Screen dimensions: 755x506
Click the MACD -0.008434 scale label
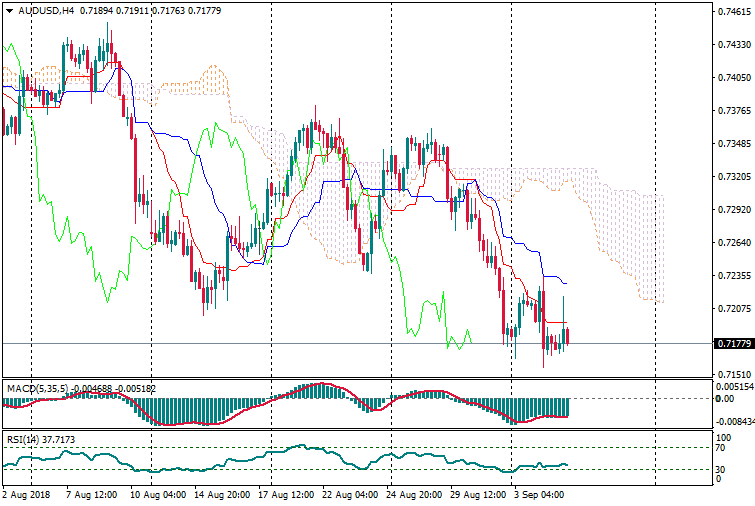tap(735, 422)
